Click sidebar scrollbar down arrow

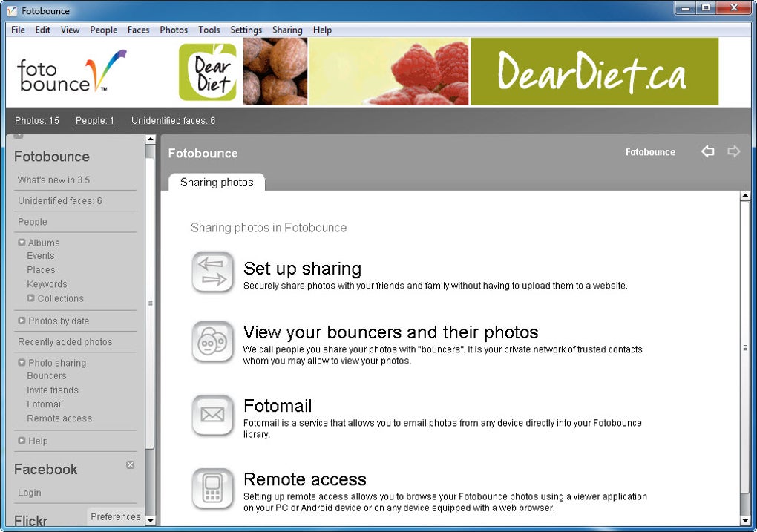coord(150,520)
